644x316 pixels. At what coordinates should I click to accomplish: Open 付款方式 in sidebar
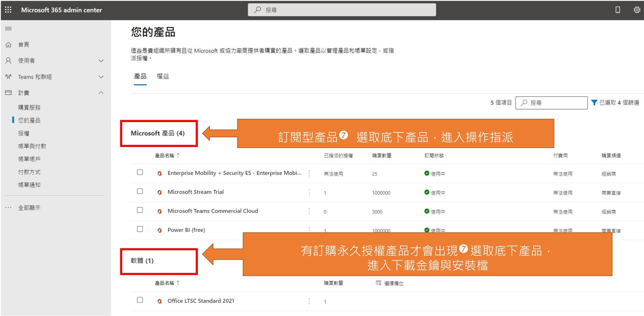(29, 172)
